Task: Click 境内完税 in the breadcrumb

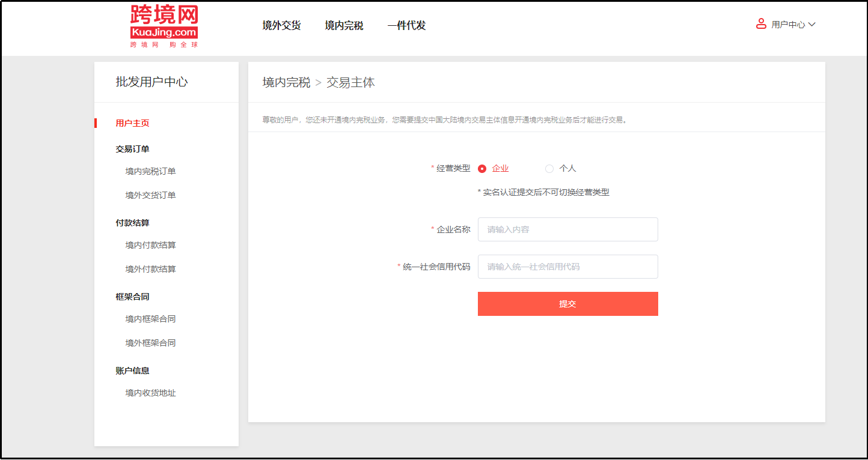Action: (286, 83)
